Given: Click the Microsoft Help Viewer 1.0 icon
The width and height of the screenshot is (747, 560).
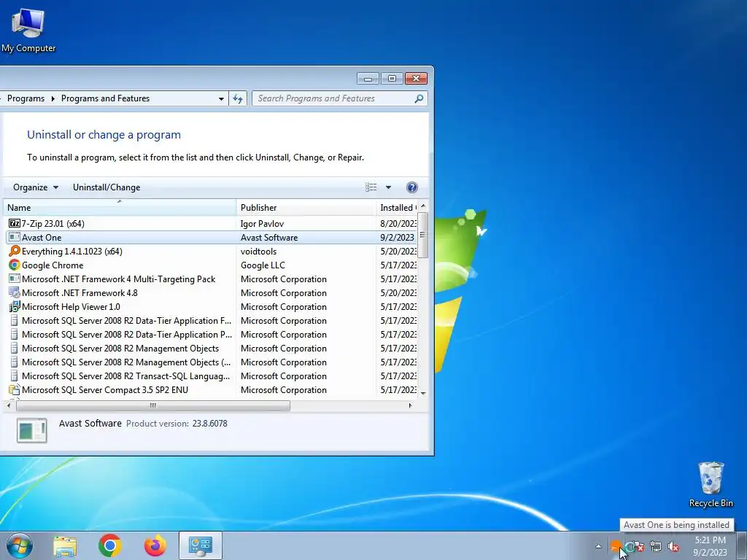Looking at the screenshot, I should (x=15, y=307).
